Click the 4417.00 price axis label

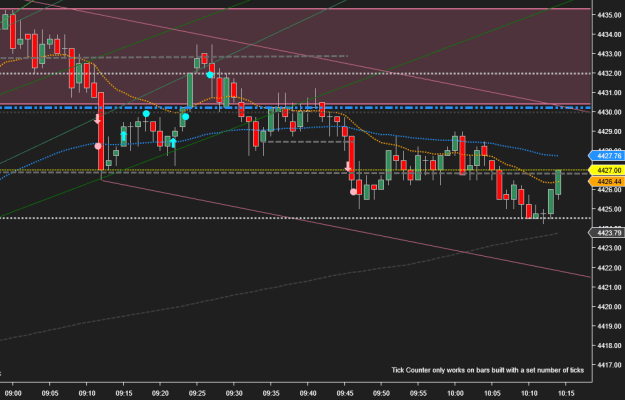tap(609, 365)
